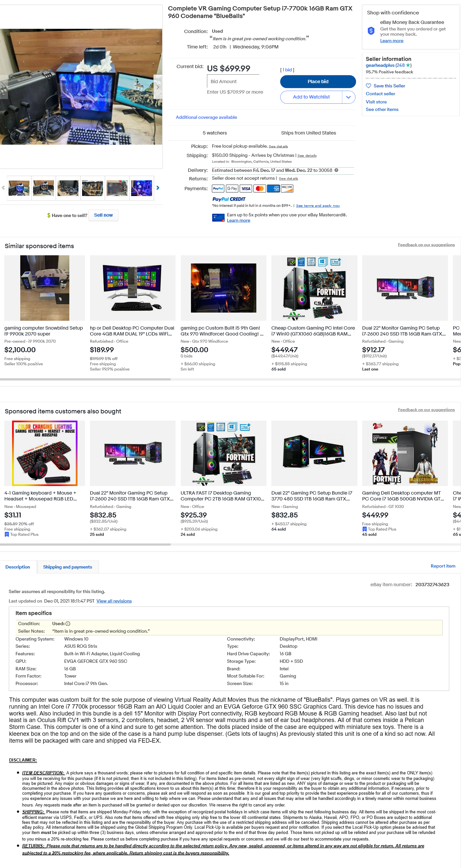Open the 4-1 Gaming keyboard + Mouse listing image
The image size is (461, 868).
tap(45, 453)
